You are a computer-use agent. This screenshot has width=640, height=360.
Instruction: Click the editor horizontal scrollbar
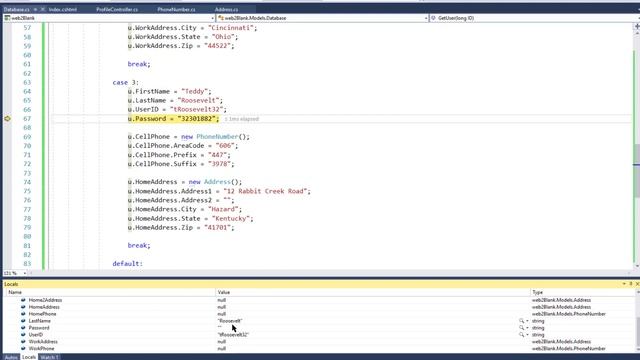click(331, 273)
